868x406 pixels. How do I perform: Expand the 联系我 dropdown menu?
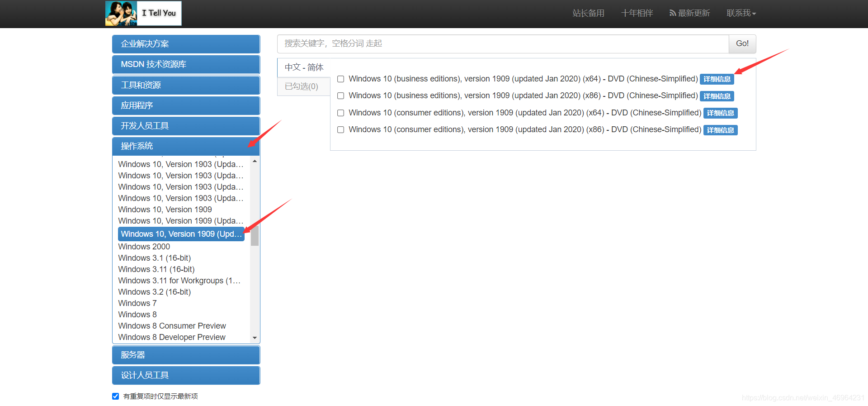741,13
